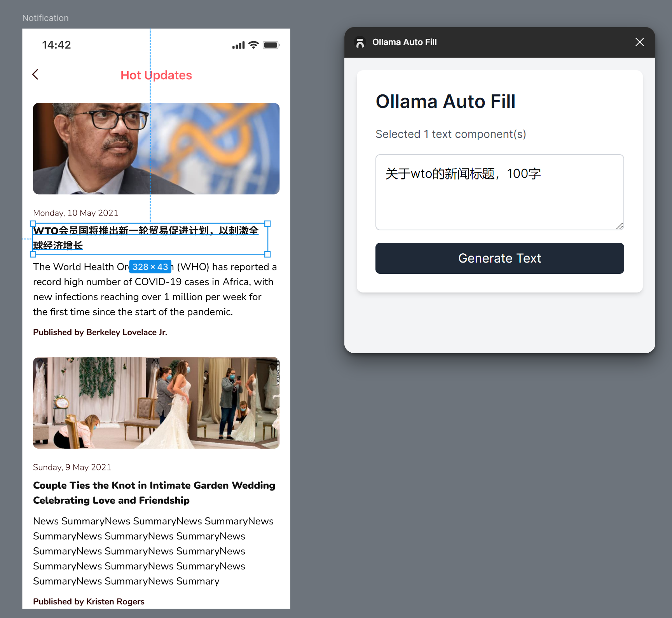The width and height of the screenshot is (672, 618).
Task: Click the battery icon in the status bar
Action: point(271,45)
